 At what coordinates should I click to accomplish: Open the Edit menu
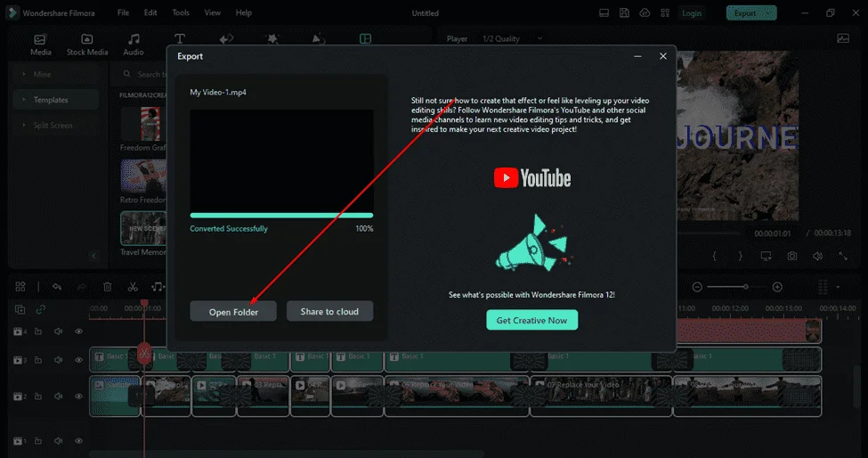[x=150, y=12]
